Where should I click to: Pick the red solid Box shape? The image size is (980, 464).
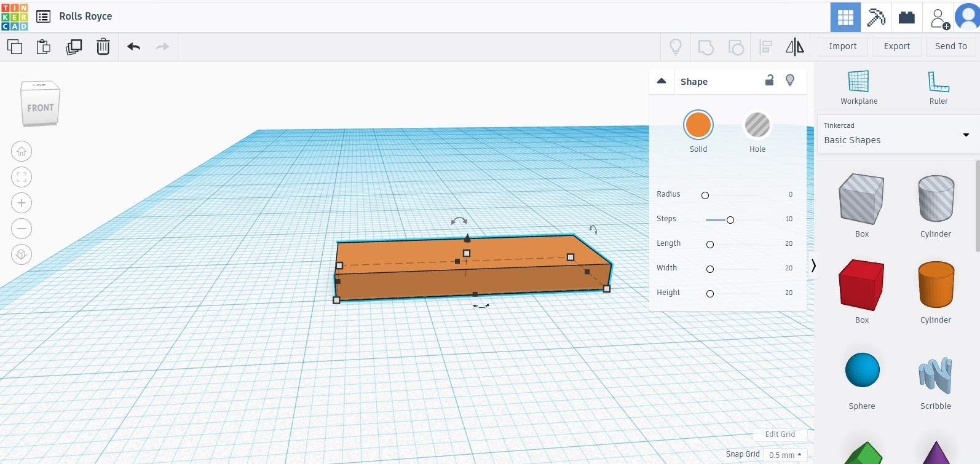861,285
